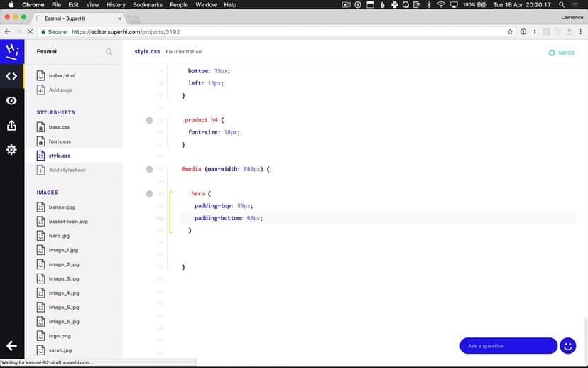The width and height of the screenshot is (588, 368).
Task: Collapse the @media max-width block
Action: [x=149, y=169]
